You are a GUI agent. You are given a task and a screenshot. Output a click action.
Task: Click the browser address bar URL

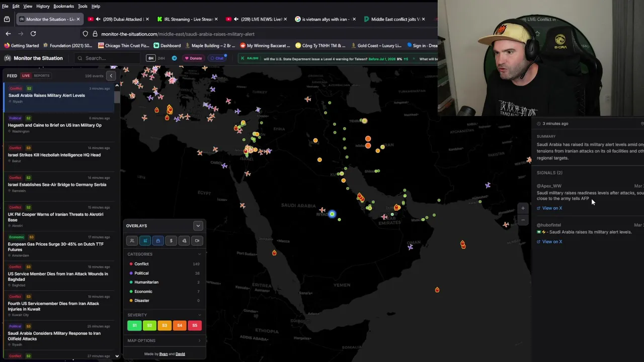[x=178, y=34]
